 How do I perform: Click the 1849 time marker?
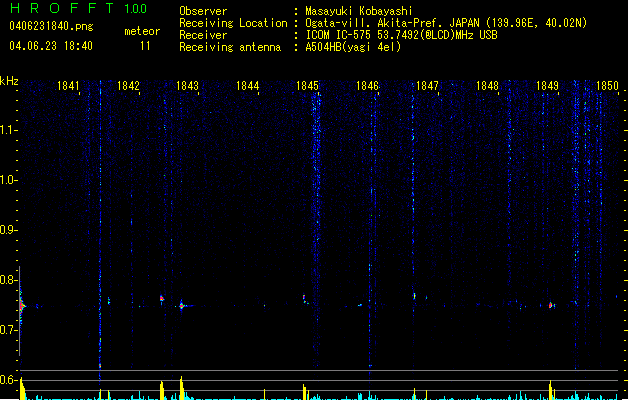click(548, 86)
